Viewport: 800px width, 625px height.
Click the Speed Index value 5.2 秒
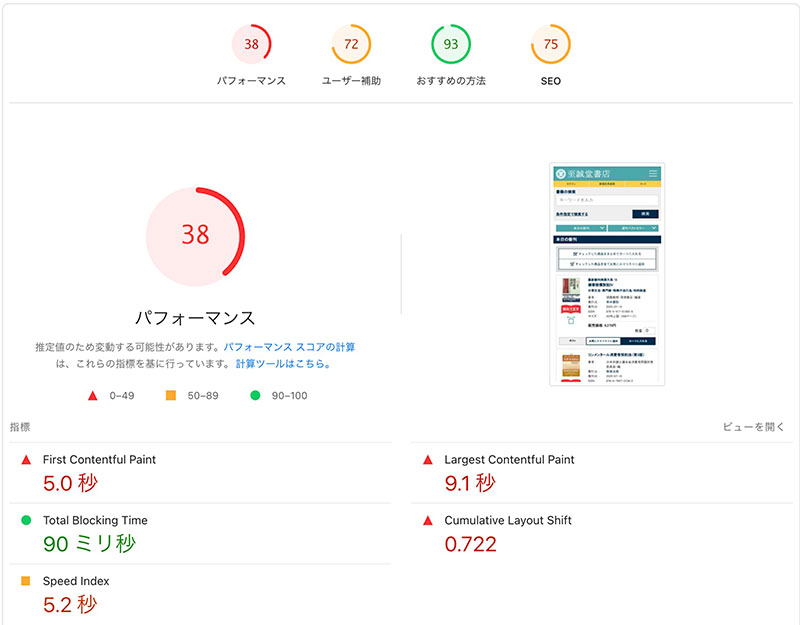click(70, 605)
